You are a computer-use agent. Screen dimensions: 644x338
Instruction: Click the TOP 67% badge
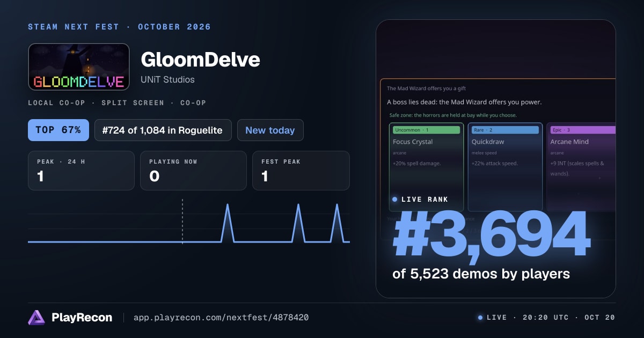coord(58,130)
